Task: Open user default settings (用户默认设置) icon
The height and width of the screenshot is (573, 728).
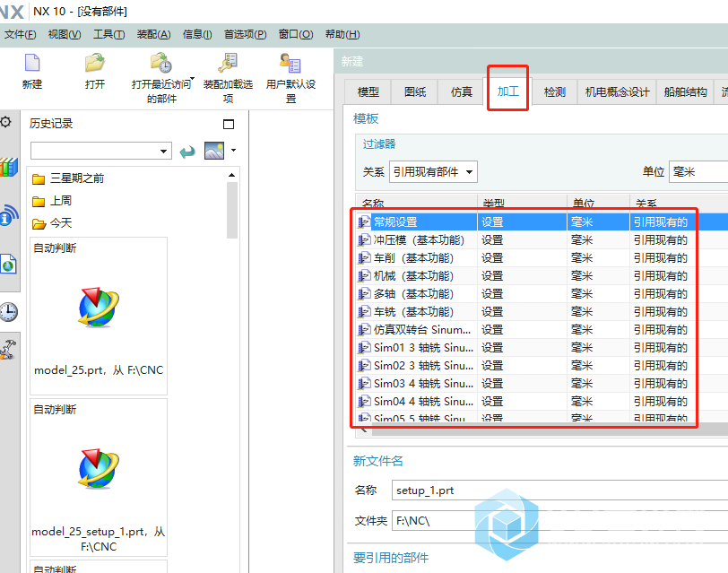Action: pyautogui.click(x=290, y=63)
